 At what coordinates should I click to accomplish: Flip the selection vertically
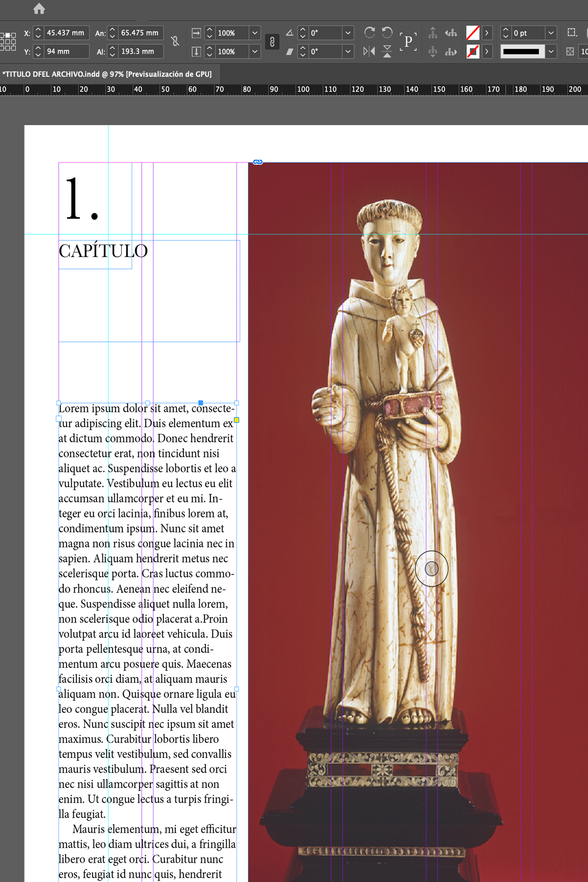pos(387,52)
